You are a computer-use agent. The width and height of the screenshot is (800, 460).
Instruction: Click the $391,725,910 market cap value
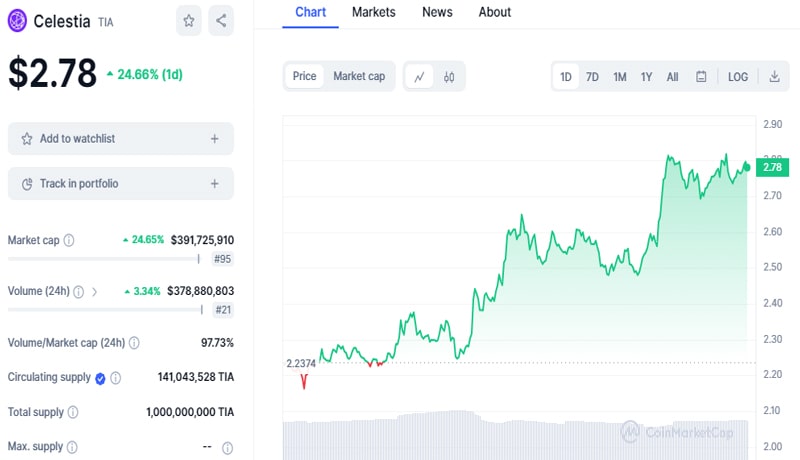click(203, 240)
